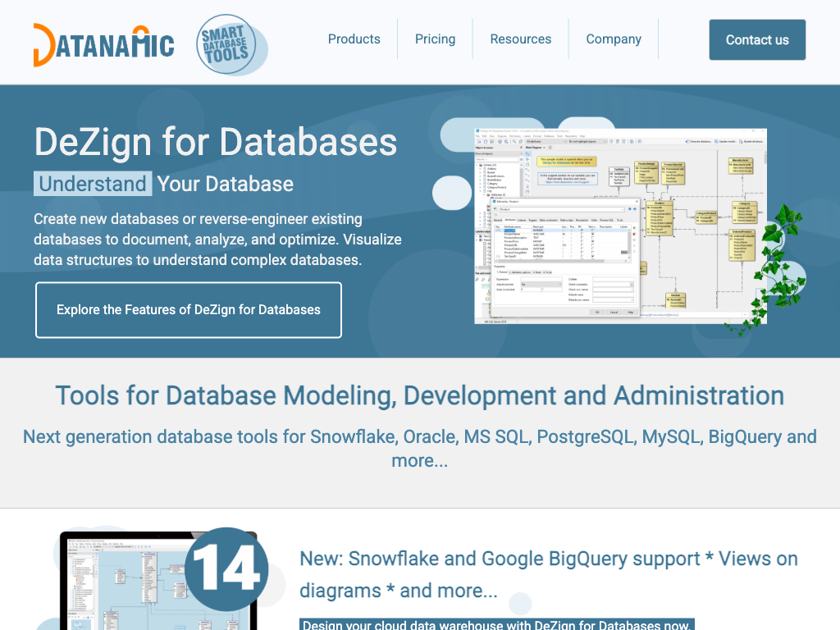
Task: Click the Datanamic logo
Action: [x=103, y=44]
